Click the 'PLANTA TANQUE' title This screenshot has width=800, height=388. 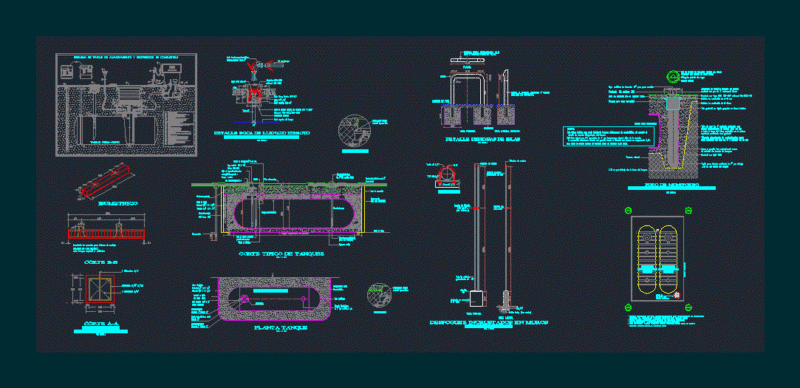[280, 328]
